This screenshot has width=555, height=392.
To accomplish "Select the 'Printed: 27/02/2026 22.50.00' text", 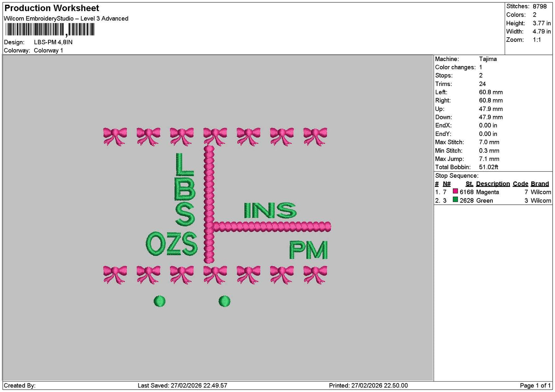I will tap(368, 385).
